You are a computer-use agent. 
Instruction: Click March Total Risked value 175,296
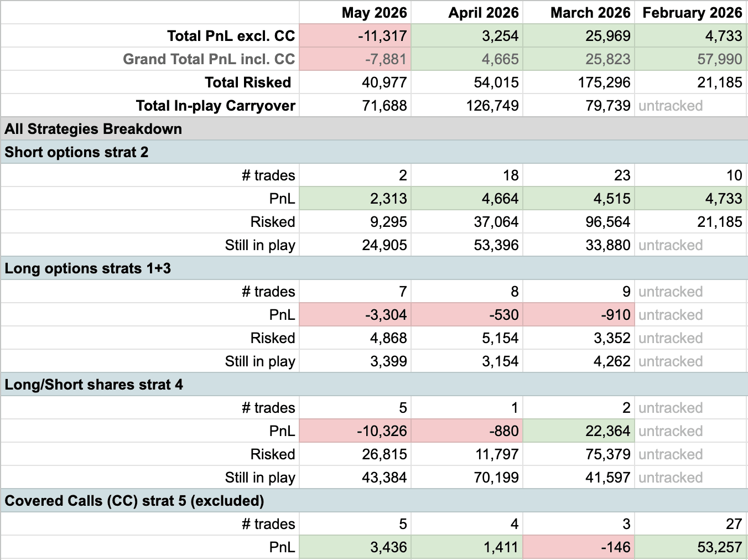pos(579,82)
